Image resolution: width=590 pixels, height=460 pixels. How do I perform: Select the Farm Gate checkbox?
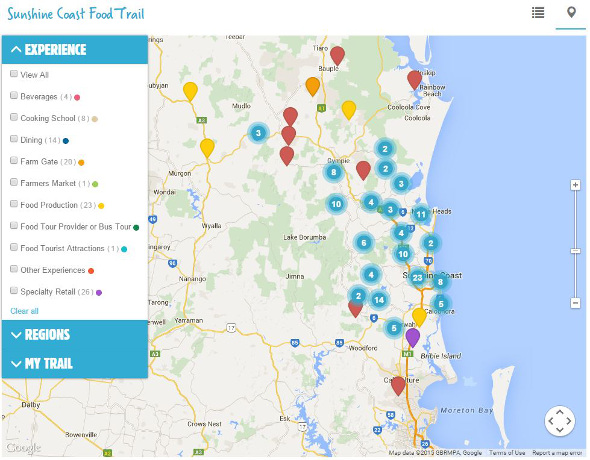pyautogui.click(x=14, y=161)
